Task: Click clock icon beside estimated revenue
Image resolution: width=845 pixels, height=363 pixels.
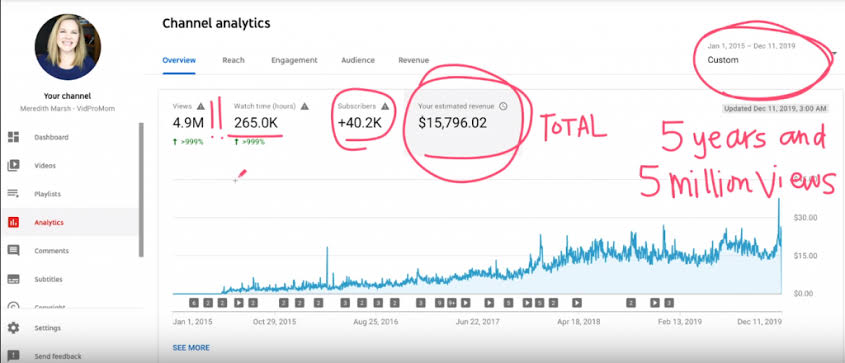Action: click(503, 106)
